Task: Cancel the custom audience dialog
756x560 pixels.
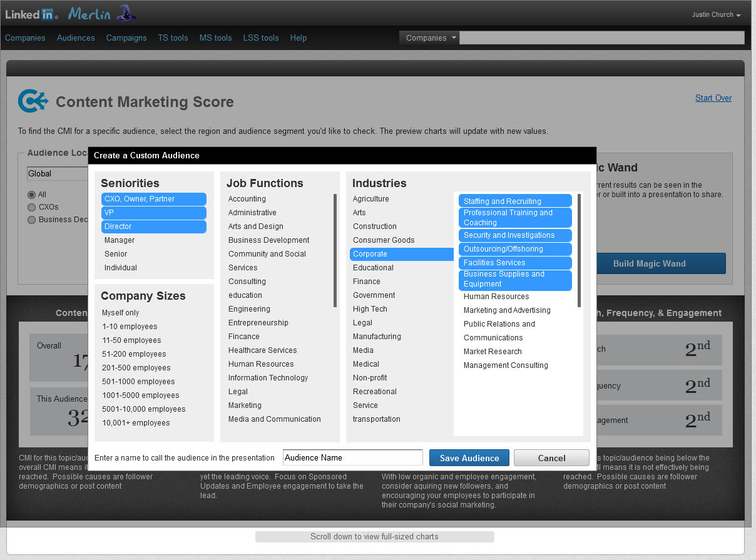Action: (551, 458)
